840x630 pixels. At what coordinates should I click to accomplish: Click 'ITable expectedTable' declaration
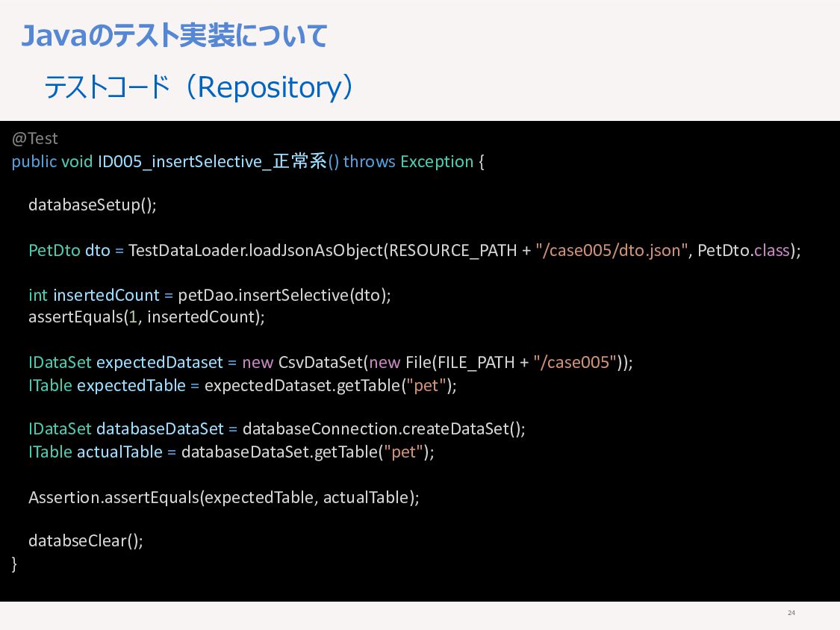[107, 386]
